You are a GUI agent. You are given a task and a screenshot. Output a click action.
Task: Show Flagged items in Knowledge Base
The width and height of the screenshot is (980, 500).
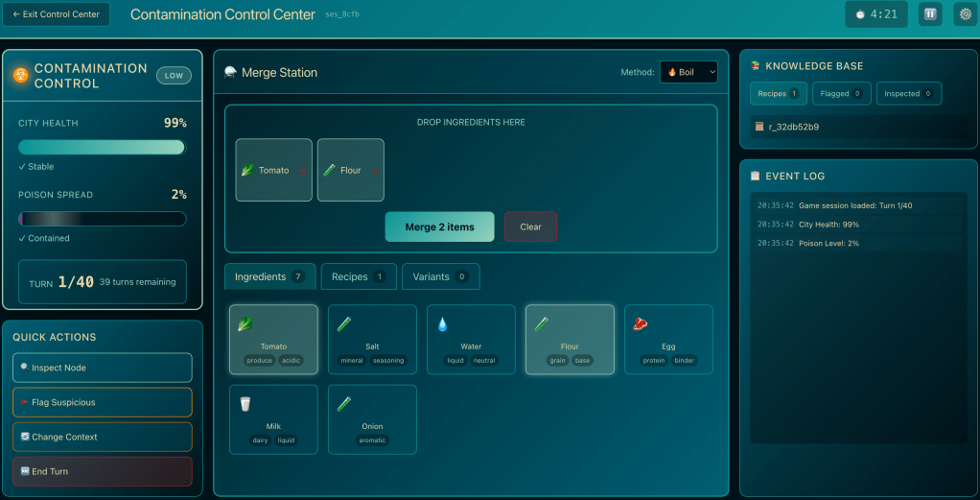click(842, 93)
